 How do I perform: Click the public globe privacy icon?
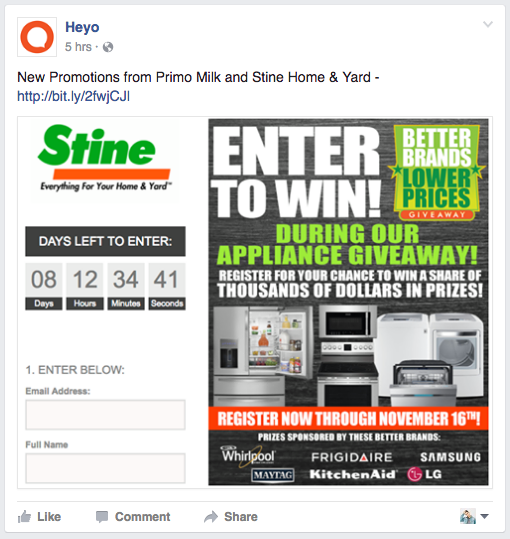click(108, 47)
